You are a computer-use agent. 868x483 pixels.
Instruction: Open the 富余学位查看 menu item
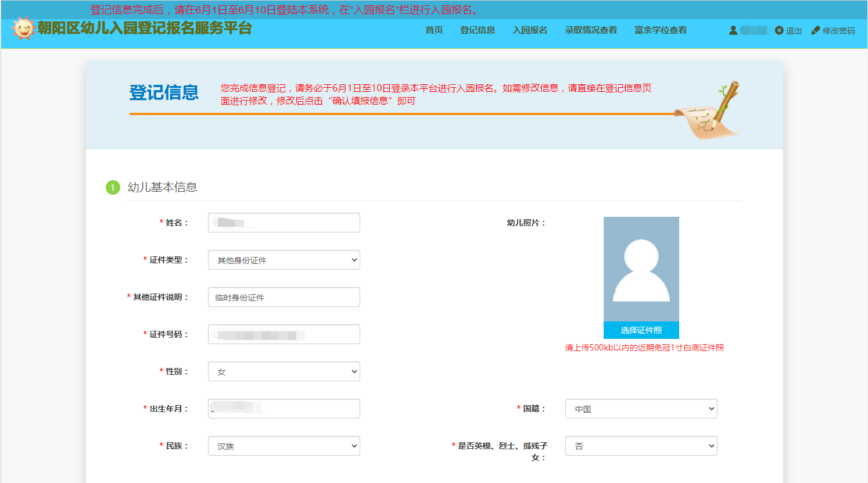pyautogui.click(x=661, y=30)
